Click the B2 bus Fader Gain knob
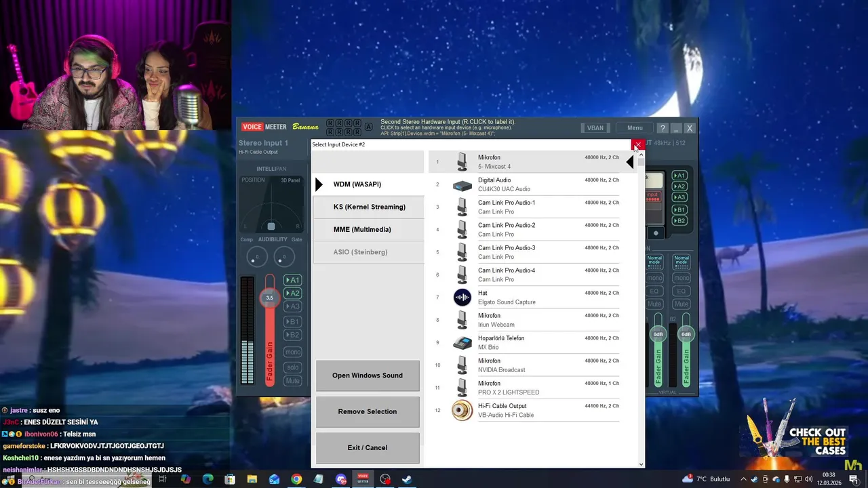This screenshot has height=488, width=868. coord(686,334)
